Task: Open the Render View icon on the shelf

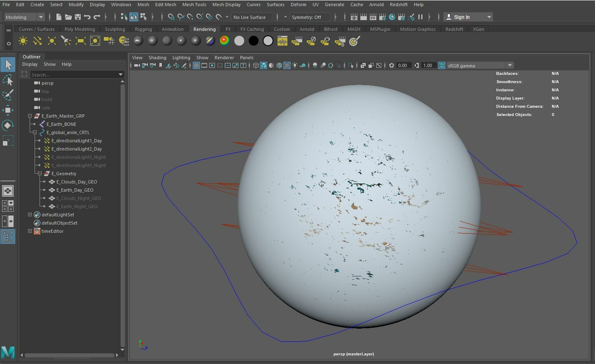Action: 282,41
